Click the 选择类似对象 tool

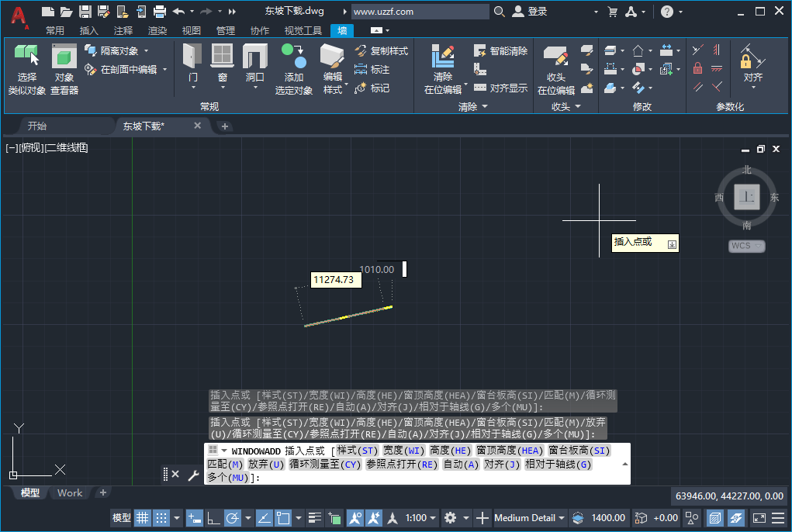pyautogui.click(x=27, y=69)
